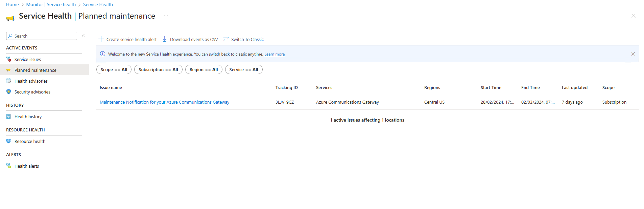Click the Health alerts sidebar icon
The image size is (644, 209).
pos(8,166)
